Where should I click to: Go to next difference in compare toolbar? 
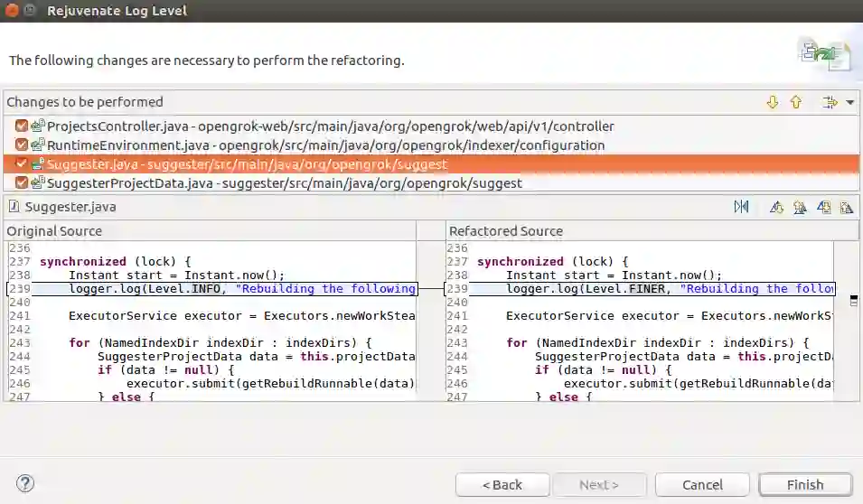[x=776, y=207]
